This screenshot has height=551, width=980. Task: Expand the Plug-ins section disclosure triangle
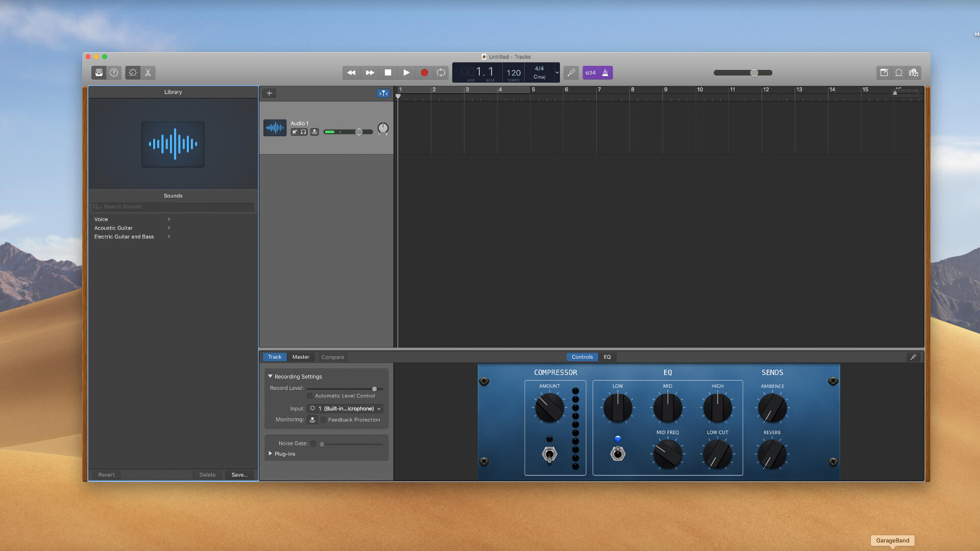pyautogui.click(x=270, y=454)
